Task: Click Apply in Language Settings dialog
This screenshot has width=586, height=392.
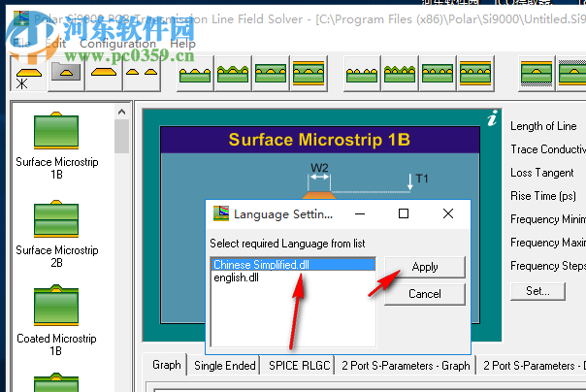Action: pos(425,267)
